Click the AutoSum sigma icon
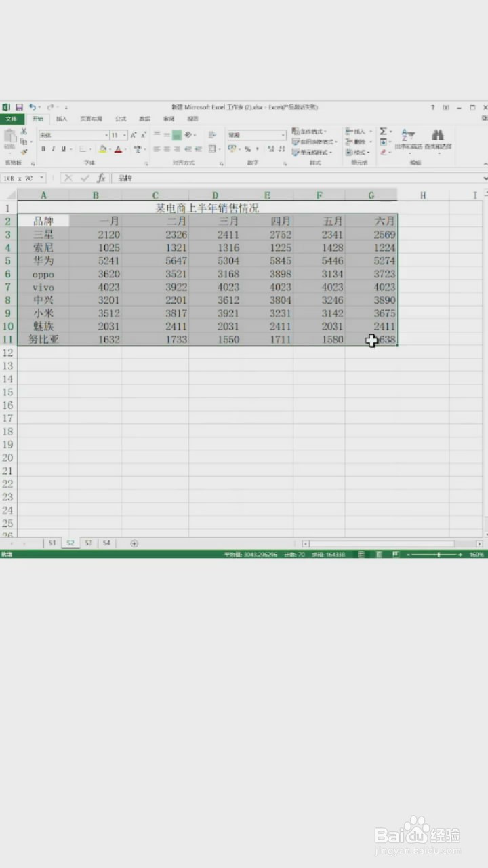Screen dimensions: 488x868 383,132
